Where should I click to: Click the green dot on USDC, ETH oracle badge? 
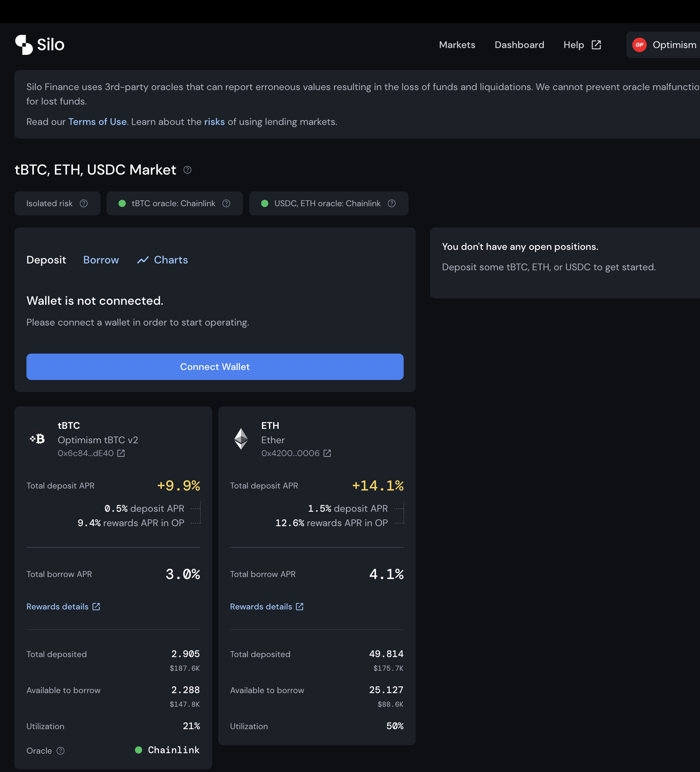pos(265,203)
